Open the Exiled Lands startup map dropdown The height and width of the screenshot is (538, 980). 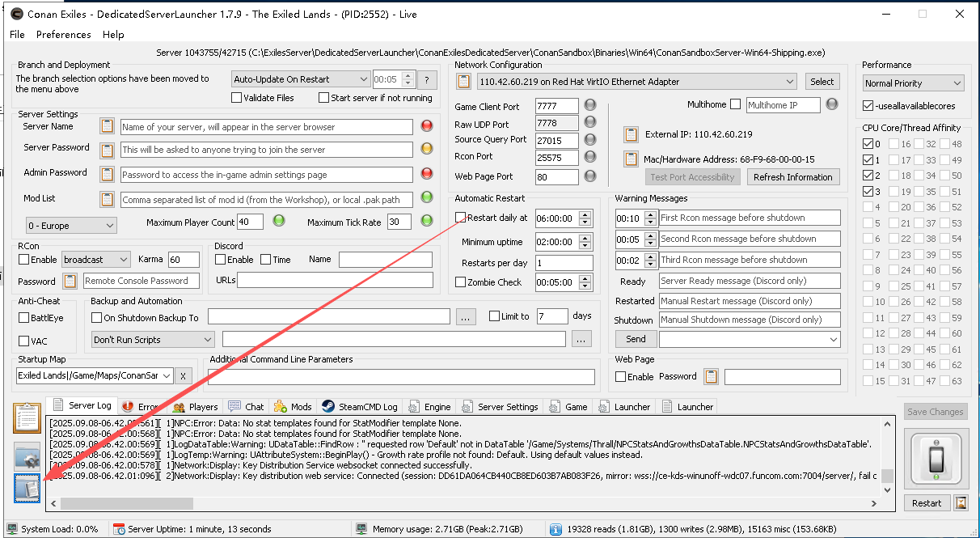pyautogui.click(x=94, y=376)
